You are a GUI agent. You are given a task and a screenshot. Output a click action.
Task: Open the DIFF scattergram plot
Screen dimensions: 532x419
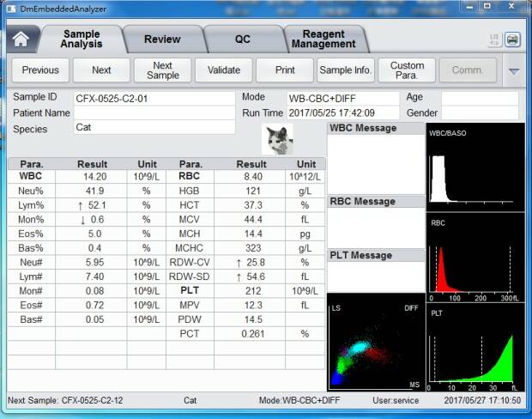pos(376,341)
